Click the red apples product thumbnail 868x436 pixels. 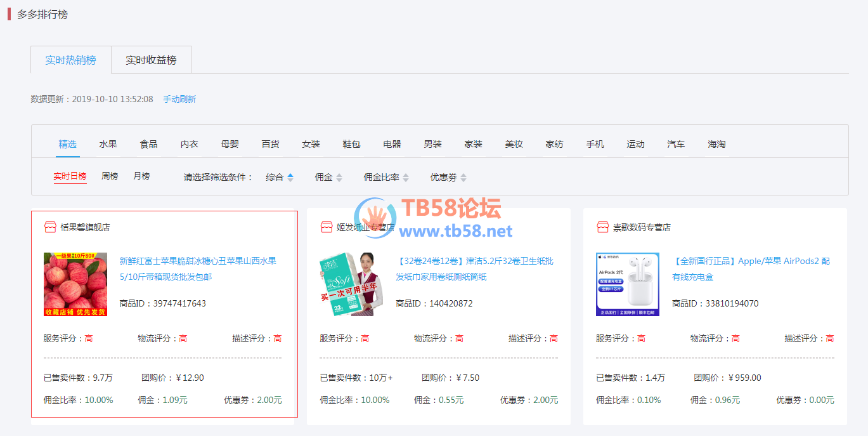click(75, 284)
